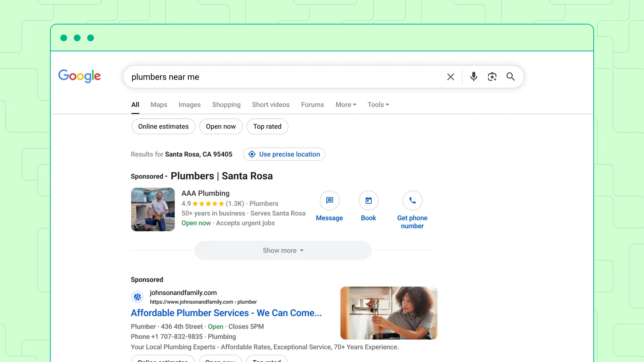Click the magnifying glass search icon
The height and width of the screenshot is (362, 644).
(x=511, y=77)
